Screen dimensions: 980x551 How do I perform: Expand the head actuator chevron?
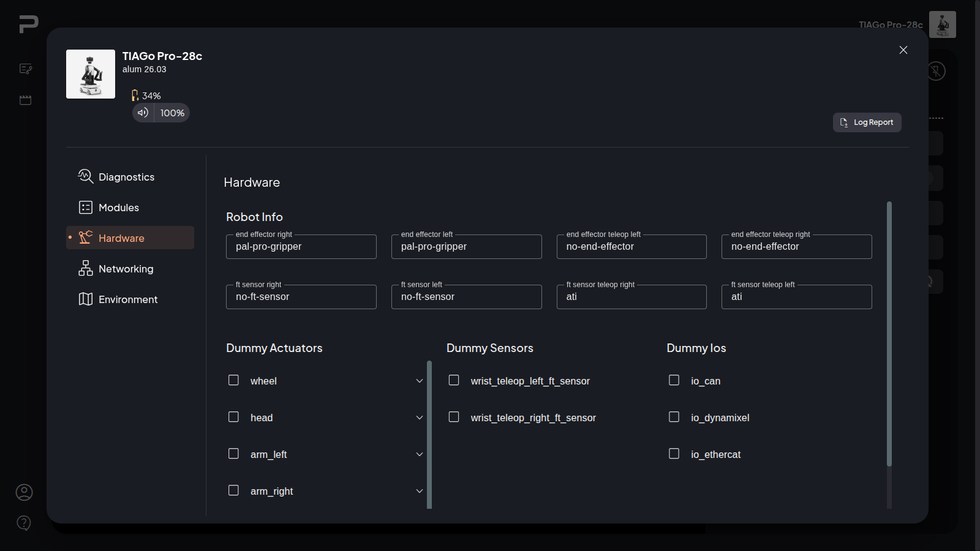pyautogui.click(x=420, y=418)
